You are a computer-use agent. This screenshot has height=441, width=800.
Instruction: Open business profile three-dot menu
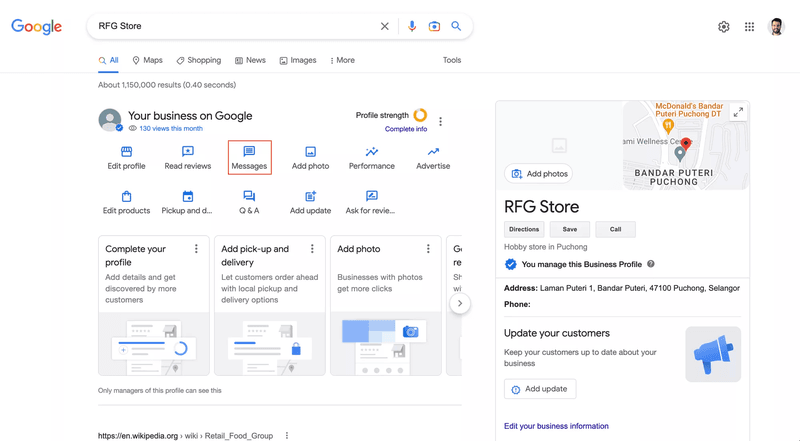(x=440, y=121)
